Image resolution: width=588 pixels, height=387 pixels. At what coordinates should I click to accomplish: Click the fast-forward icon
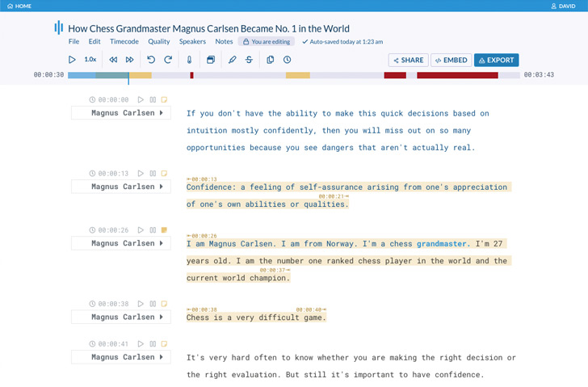tap(130, 60)
